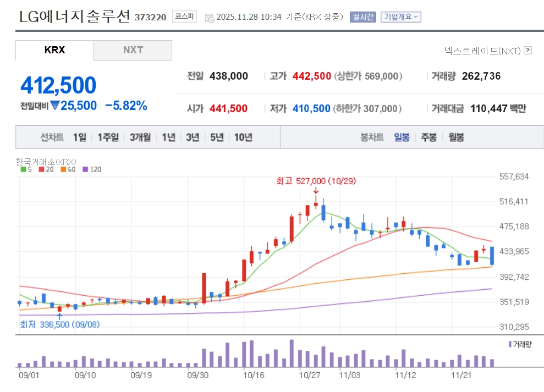544x392 pixels.
Task: Click the LG에너지솔루션 stock title
Action: click(x=75, y=16)
